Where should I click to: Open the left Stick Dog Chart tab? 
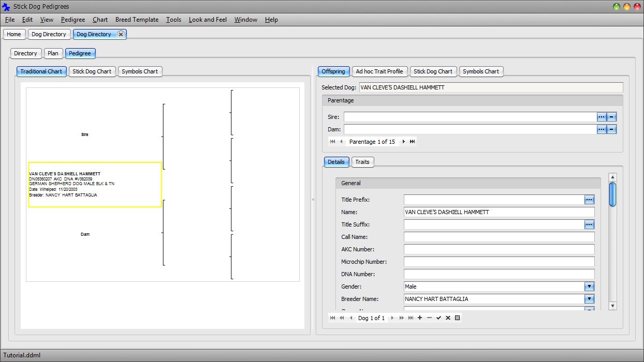(x=92, y=71)
